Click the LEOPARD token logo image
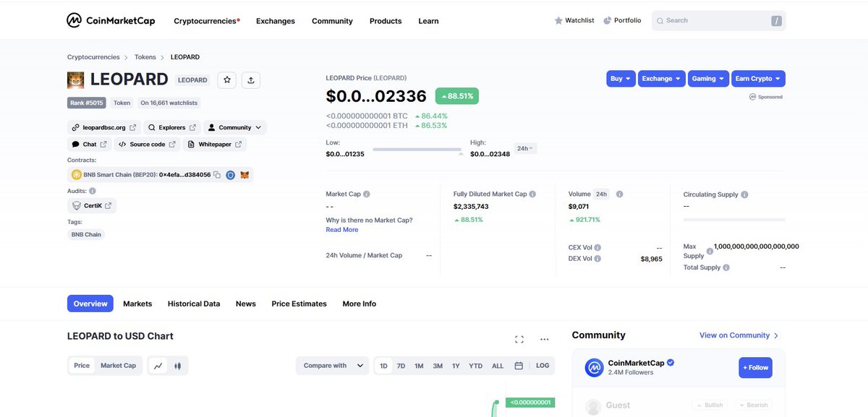The width and height of the screenshot is (868, 417). click(x=75, y=80)
